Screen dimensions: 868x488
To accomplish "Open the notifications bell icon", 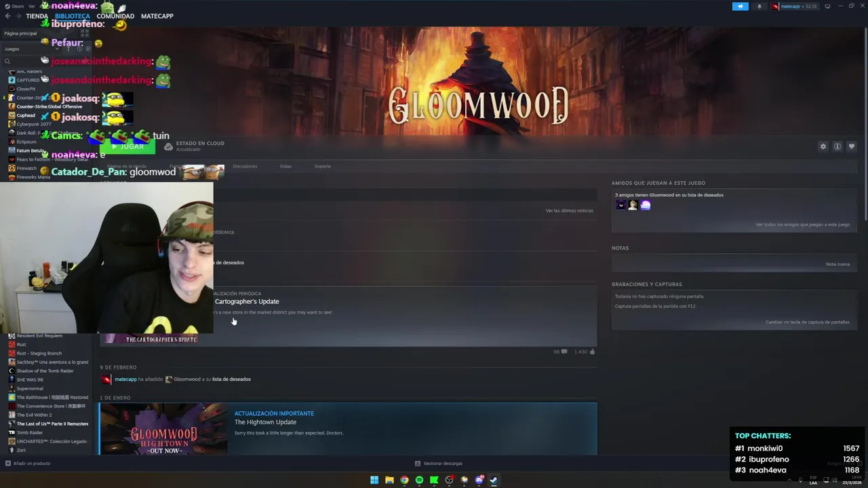I will point(759,6).
